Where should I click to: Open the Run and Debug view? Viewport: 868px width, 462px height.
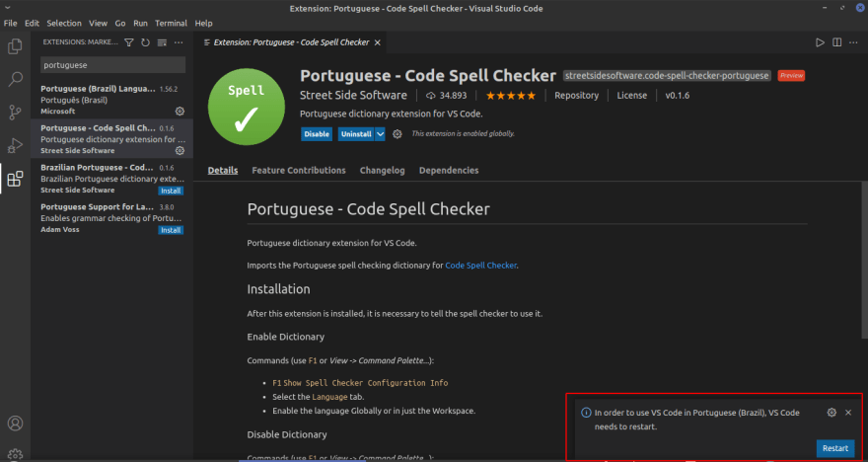pos(15,146)
